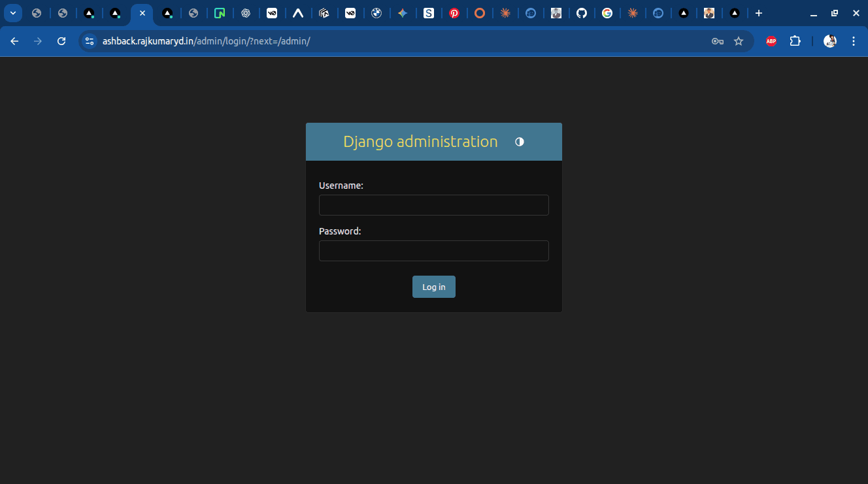Go back using the browser back arrow
Screen dimensions: 868x484
coord(14,41)
